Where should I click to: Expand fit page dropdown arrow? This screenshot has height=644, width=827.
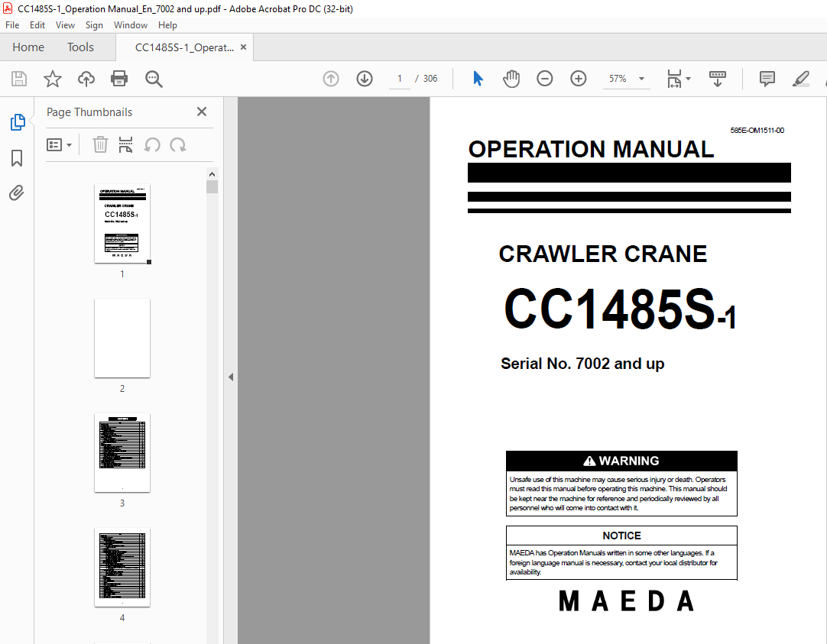coord(689,79)
